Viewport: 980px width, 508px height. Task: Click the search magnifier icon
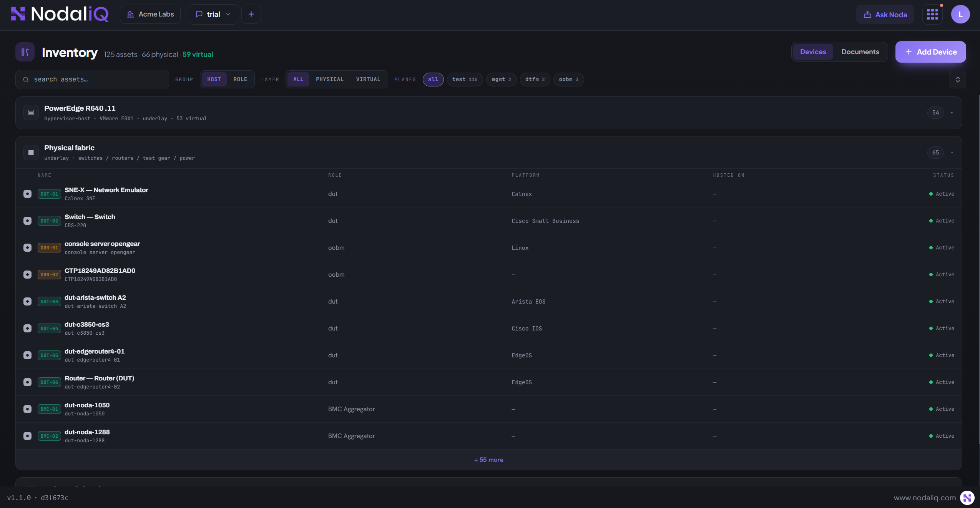coord(26,80)
